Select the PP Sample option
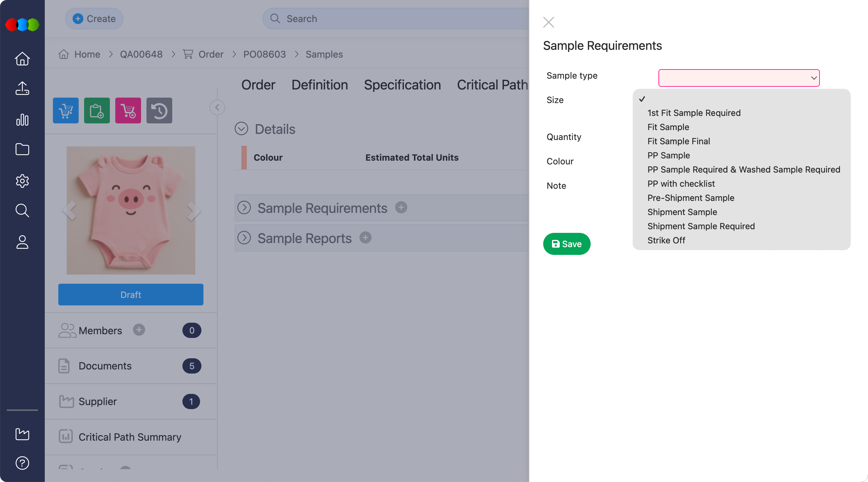 point(669,155)
